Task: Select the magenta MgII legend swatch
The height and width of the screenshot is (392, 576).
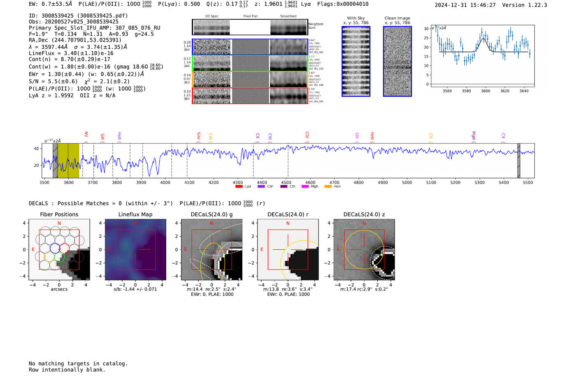Action: click(305, 187)
